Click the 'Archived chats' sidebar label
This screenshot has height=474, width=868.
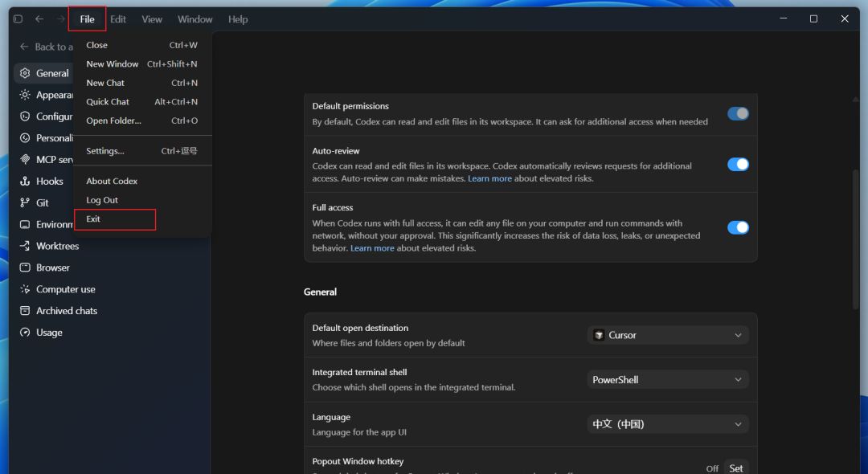click(x=67, y=311)
